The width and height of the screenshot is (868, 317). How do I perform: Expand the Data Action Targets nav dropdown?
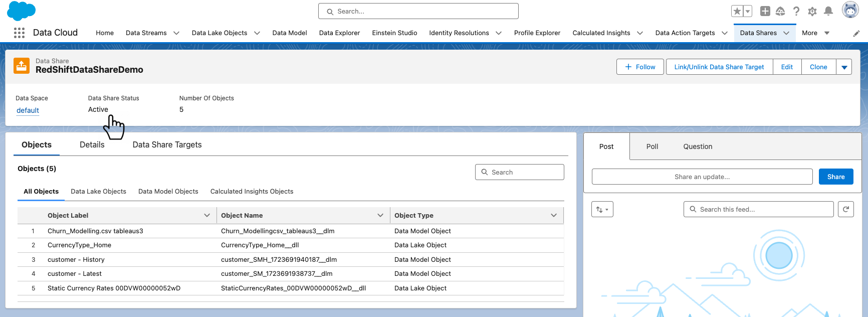pyautogui.click(x=725, y=33)
